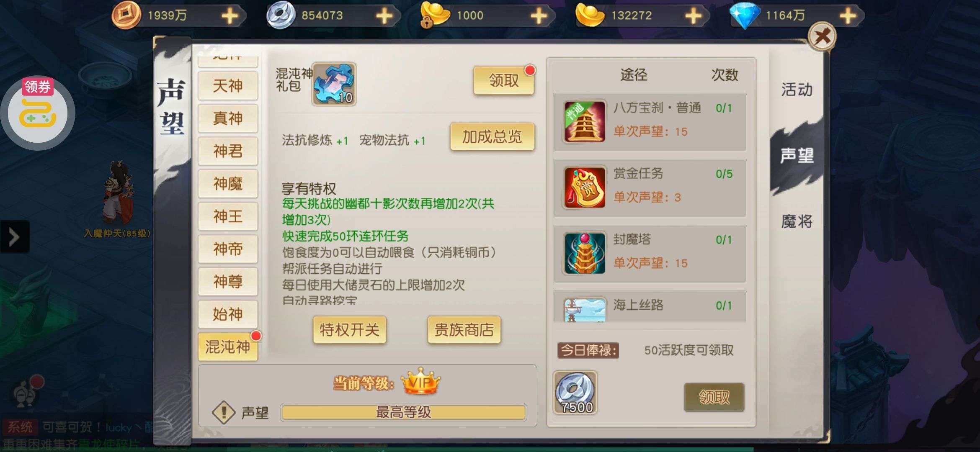
Task: Select the 神帝 rank in list
Action: pos(228,249)
